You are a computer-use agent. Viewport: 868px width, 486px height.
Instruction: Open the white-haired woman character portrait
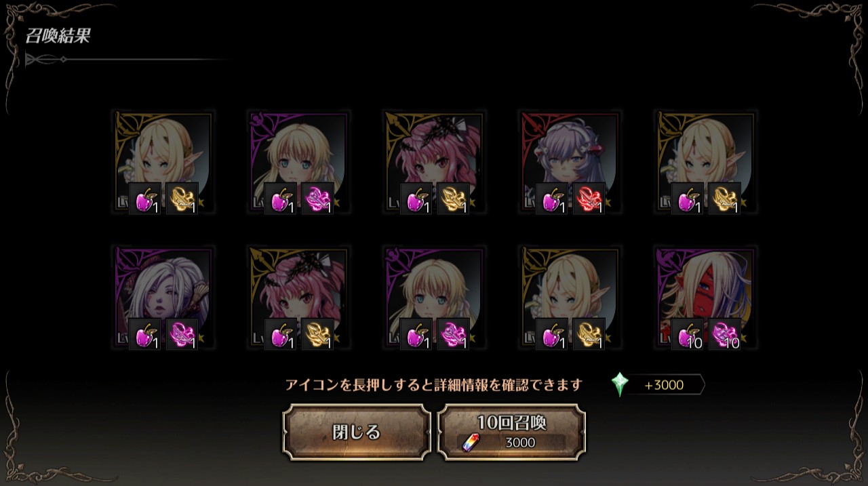pos(163,297)
